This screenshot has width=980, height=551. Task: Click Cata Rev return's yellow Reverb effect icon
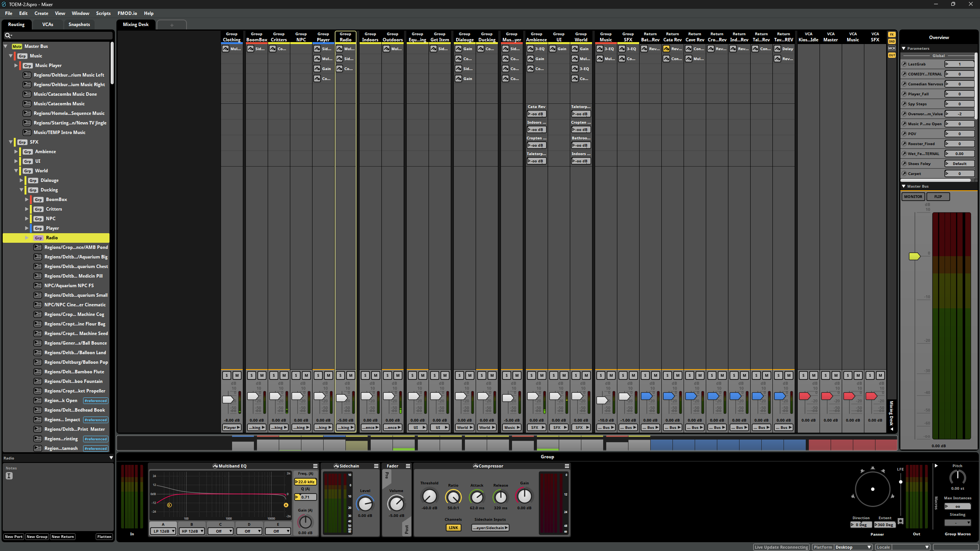click(666, 49)
